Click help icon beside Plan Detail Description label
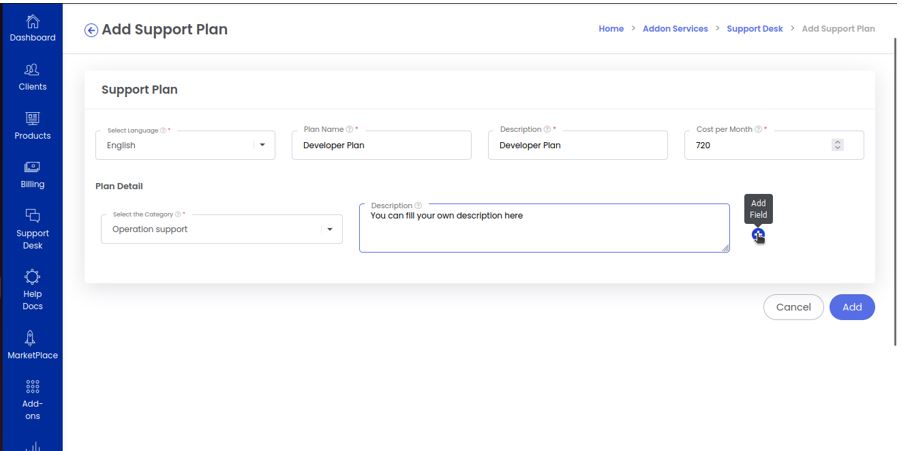The image size is (902, 451). [x=418, y=205]
